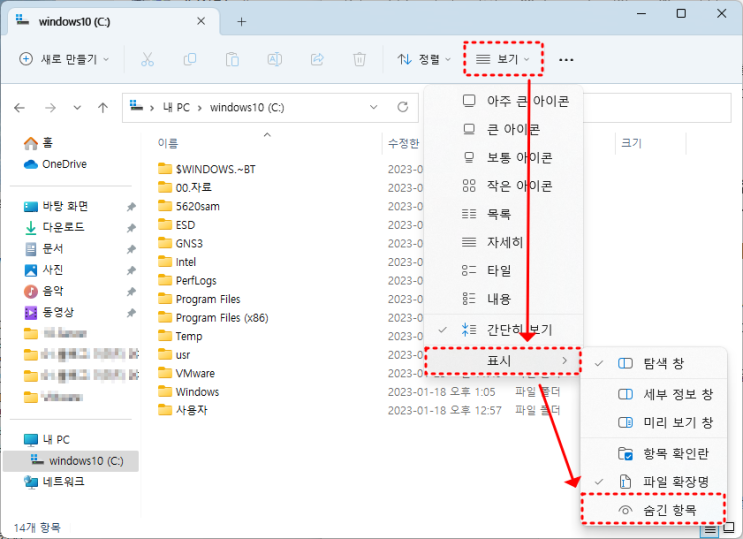Expand path chevron before 내 PC
The height and width of the screenshot is (539, 743).
point(152,109)
